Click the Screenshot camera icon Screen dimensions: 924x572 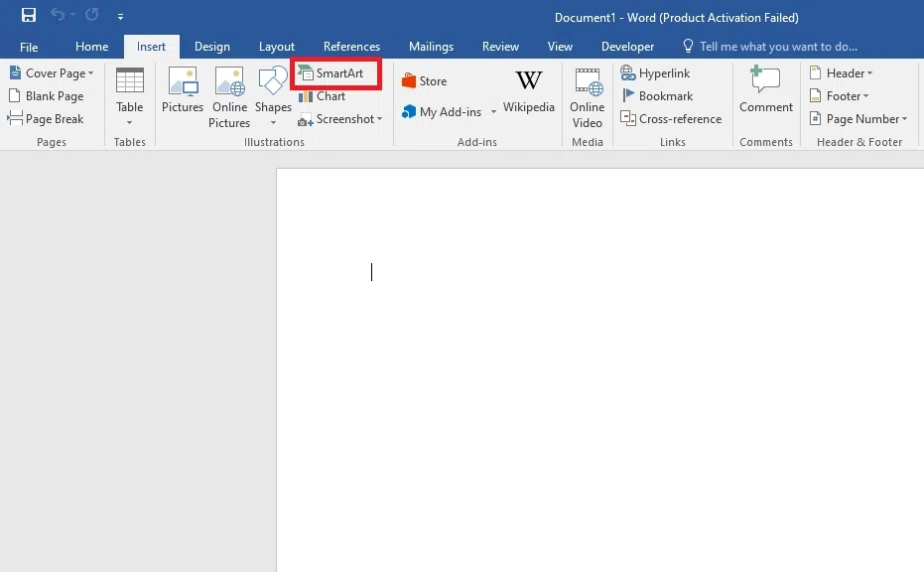pos(305,120)
